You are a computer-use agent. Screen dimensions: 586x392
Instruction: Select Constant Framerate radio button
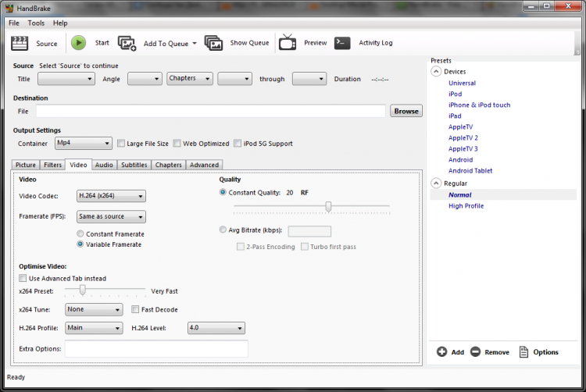(80, 233)
